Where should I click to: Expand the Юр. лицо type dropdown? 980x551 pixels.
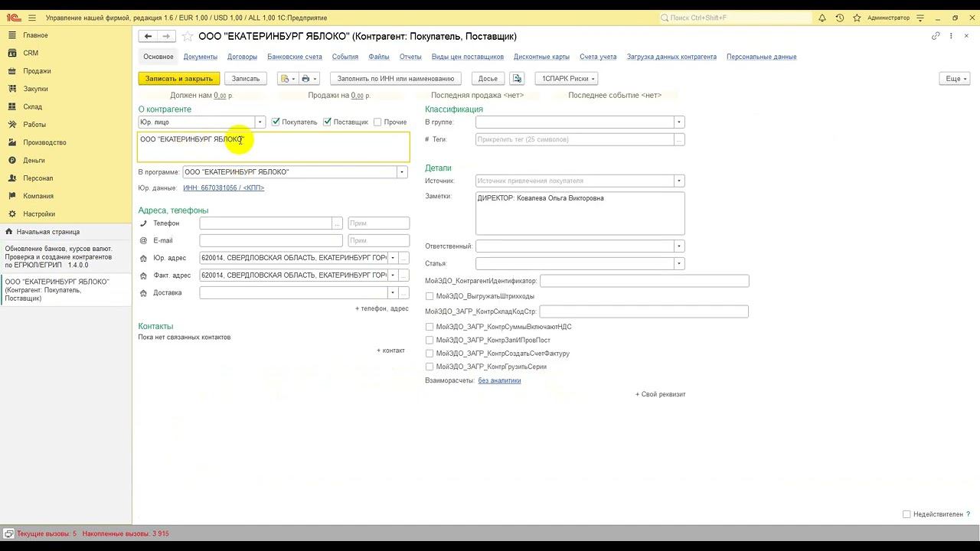click(260, 122)
